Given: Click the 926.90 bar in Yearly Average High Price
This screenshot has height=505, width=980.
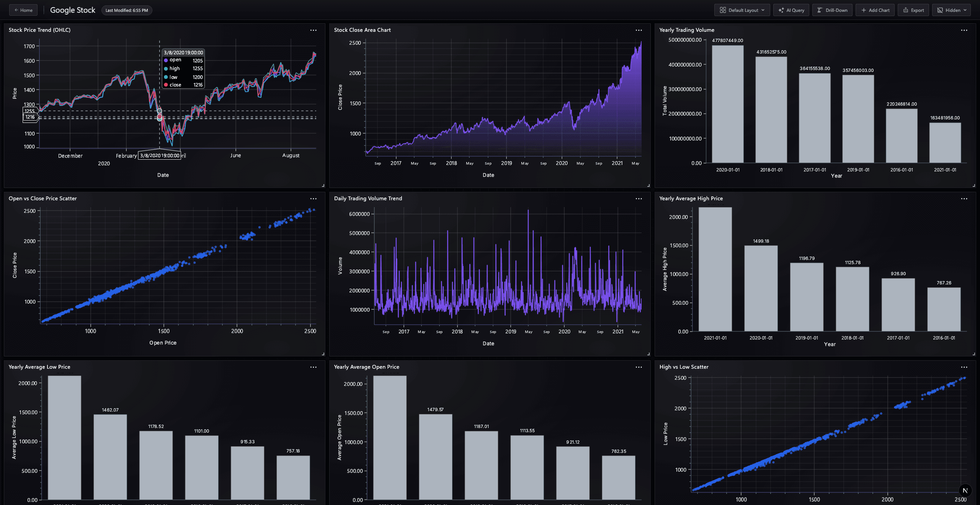Looking at the screenshot, I should [x=898, y=305].
